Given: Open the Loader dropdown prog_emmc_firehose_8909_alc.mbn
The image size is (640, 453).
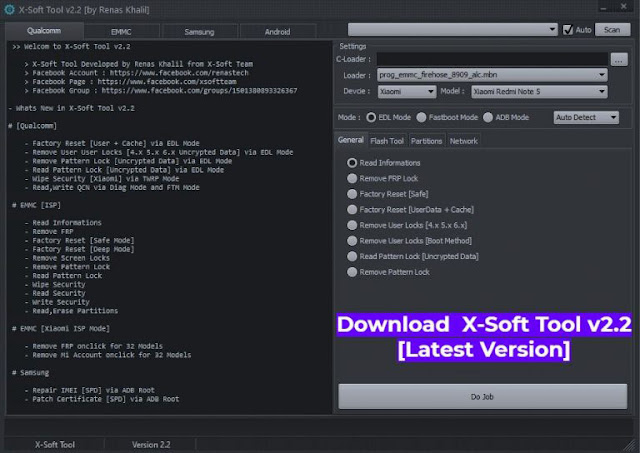Looking at the screenshot, I should click(x=492, y=75).
